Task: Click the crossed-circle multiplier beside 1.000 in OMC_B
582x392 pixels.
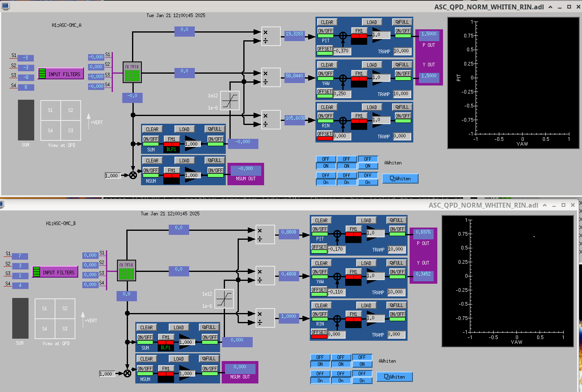Action: pos(127,374)
